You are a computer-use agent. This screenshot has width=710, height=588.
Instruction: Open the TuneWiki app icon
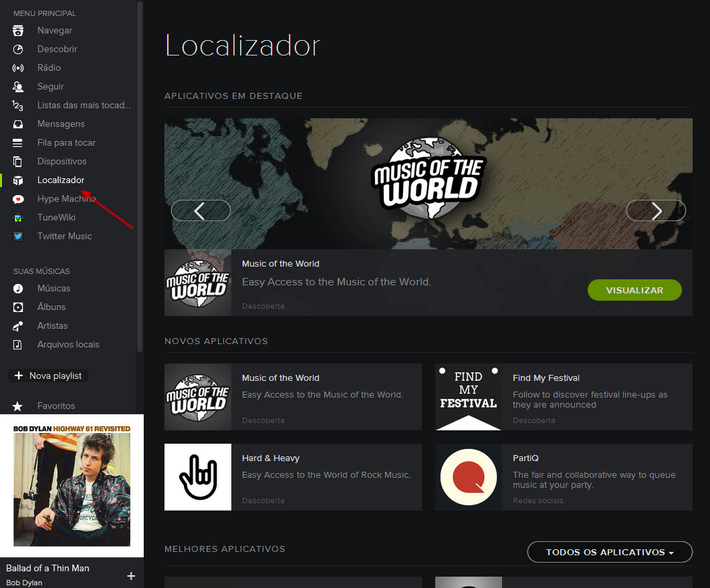point(18,218)
